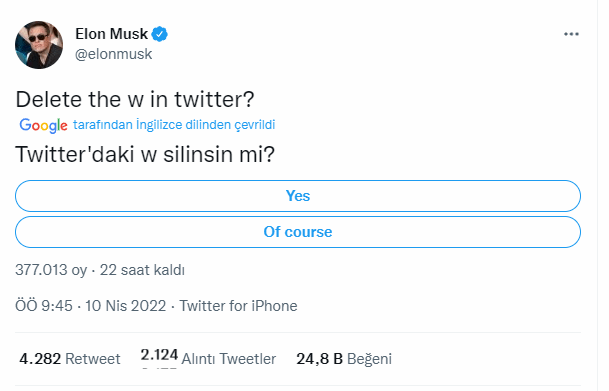The width and height of the screenshot is (609, 391).
Task: Click the 'ÖÖ 9:45' timestamp
Action: pyautogui.click(x=44, y=306)
